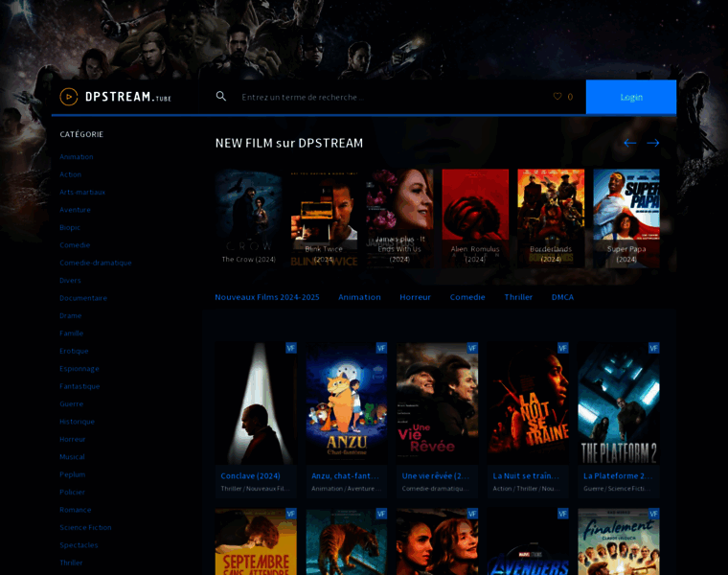This screenshot has width=728, height=575.
Task: Open the Nouveaux Films 2024-2025 tab
Action: click(267, 297)
